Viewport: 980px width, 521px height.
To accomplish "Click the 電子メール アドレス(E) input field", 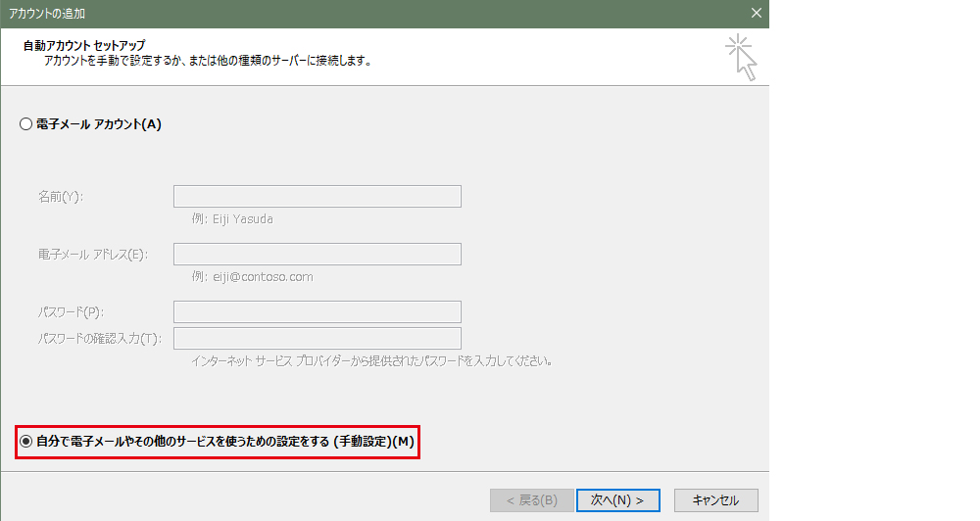I will coord(318,255).
